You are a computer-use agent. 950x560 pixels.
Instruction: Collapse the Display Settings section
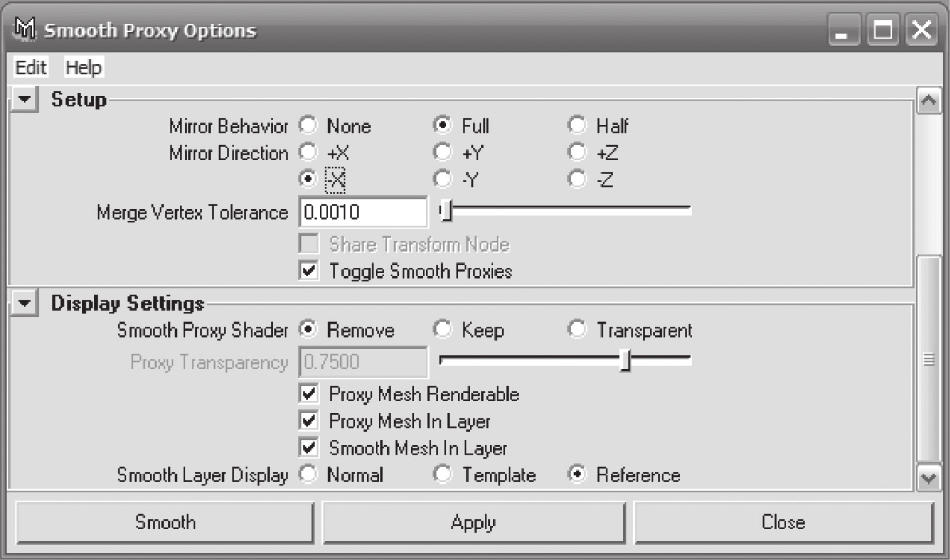[24, 303]
